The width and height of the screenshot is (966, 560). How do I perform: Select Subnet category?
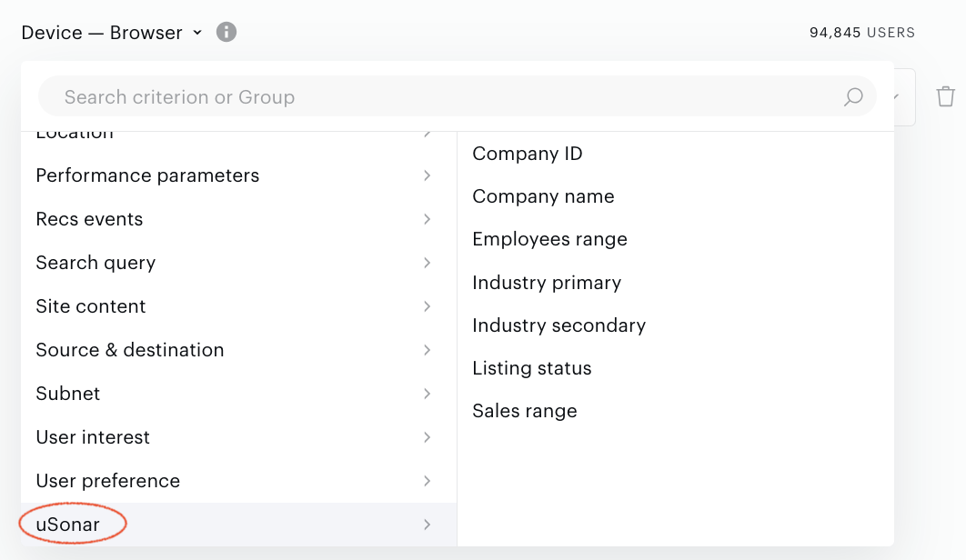(x=239, y=394)
